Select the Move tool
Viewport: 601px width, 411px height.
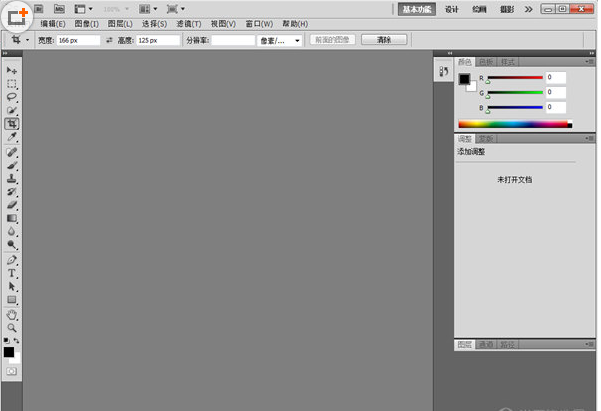[x=11, y=70]
